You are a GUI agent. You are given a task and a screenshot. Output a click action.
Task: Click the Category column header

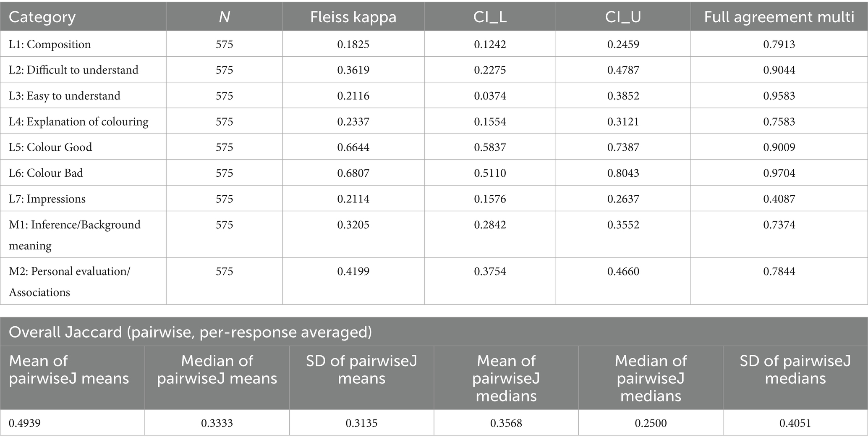(42, 17)
